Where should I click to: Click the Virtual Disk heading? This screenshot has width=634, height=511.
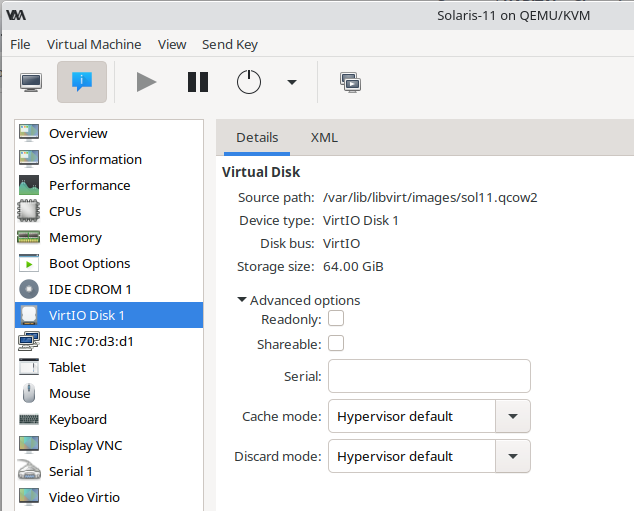[x=261, y=172]
